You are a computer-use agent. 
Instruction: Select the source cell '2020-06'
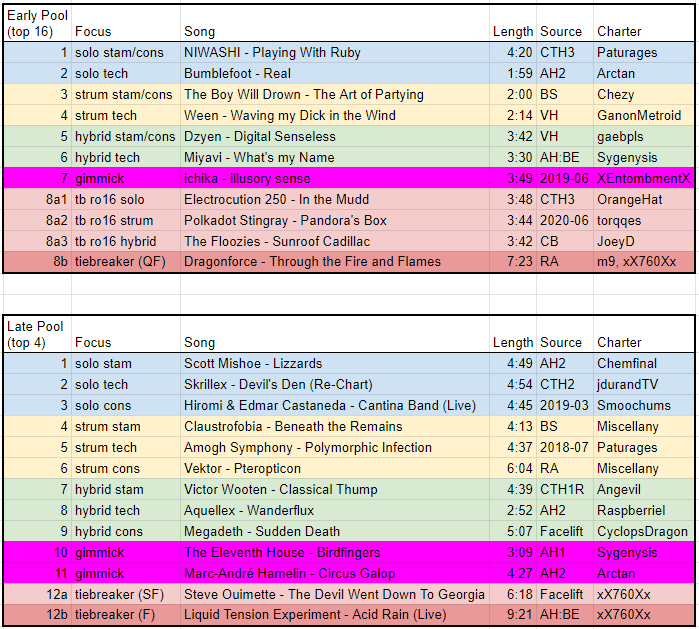pos(565,220)
